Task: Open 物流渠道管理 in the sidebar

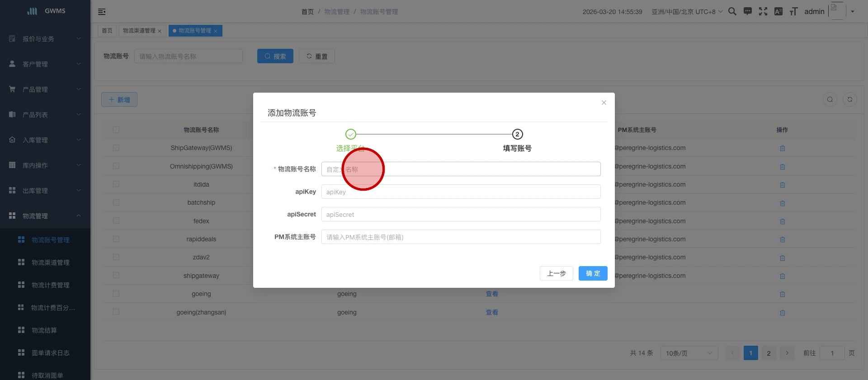Action: point(45,263)
